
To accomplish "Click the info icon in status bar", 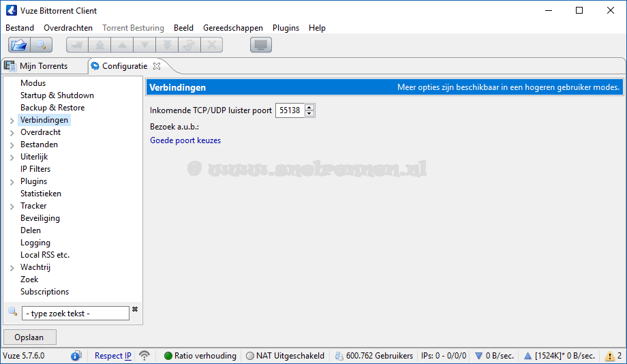I will pyautogui.click(x=76, y=356).
